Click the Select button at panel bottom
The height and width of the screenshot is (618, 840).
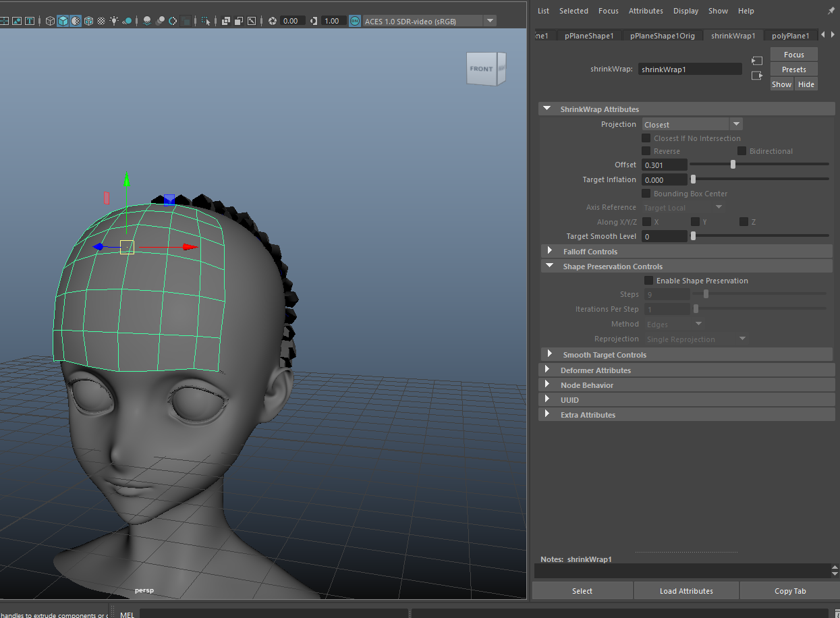[582, 591]
